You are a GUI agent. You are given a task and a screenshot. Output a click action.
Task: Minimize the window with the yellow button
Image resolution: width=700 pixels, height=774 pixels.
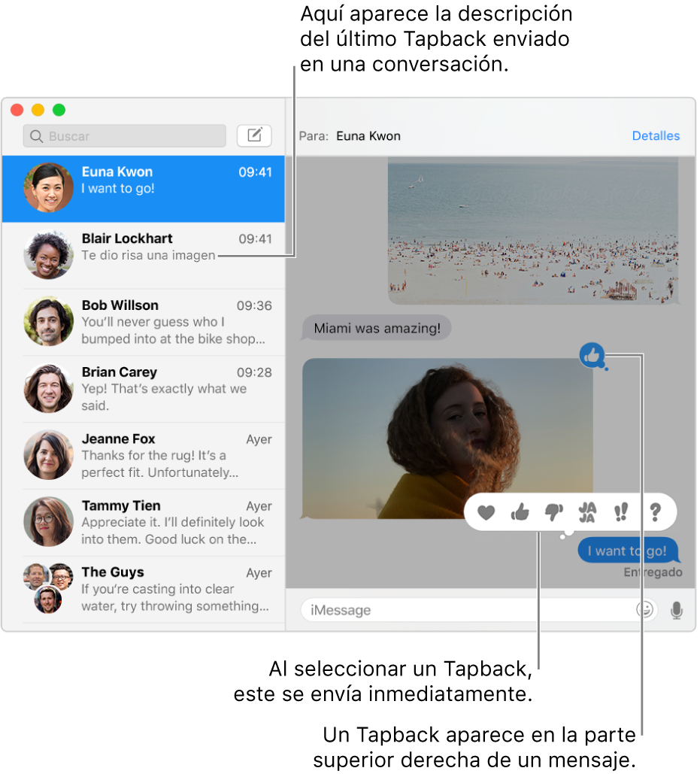(38, 110)
